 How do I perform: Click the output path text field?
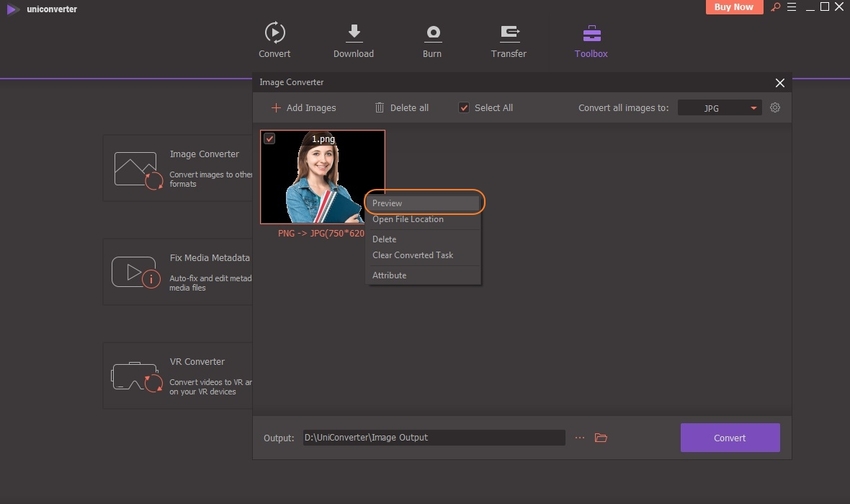pos(432,438)
